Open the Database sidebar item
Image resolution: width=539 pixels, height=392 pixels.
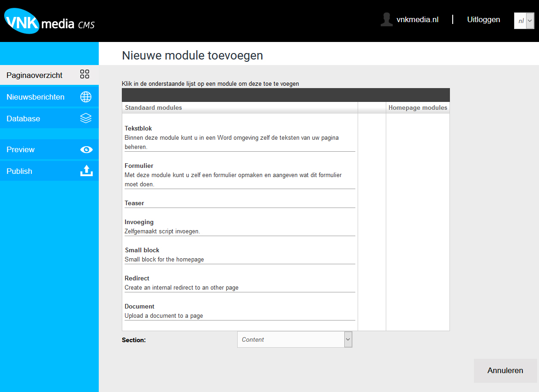pyautogui.click(x=23, y=119)
